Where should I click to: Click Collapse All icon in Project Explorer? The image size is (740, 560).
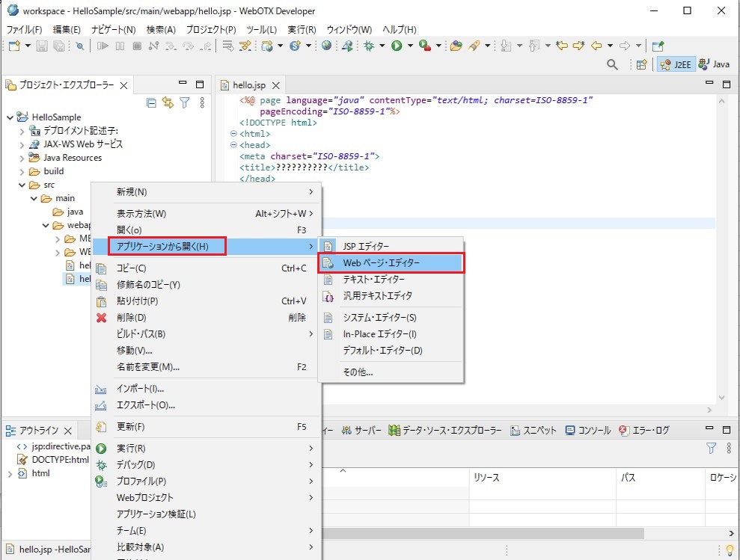pyautogui.click(x=151, y=102)
